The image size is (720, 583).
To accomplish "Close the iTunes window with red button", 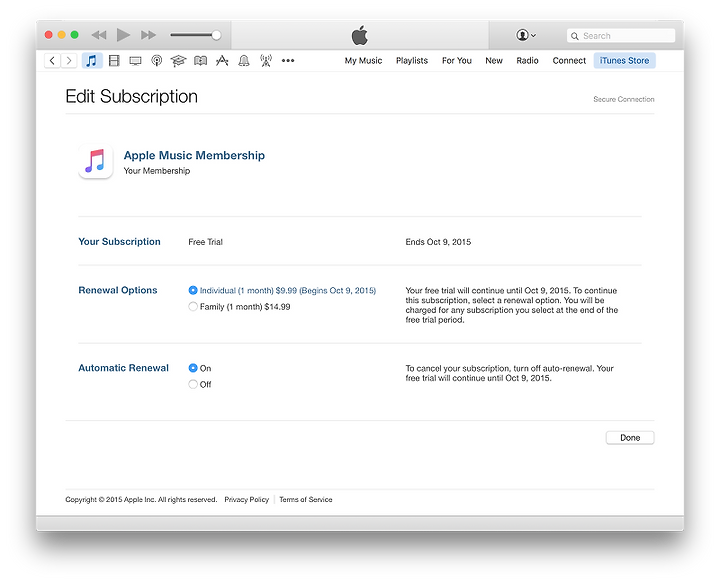I will click(49, 35).
